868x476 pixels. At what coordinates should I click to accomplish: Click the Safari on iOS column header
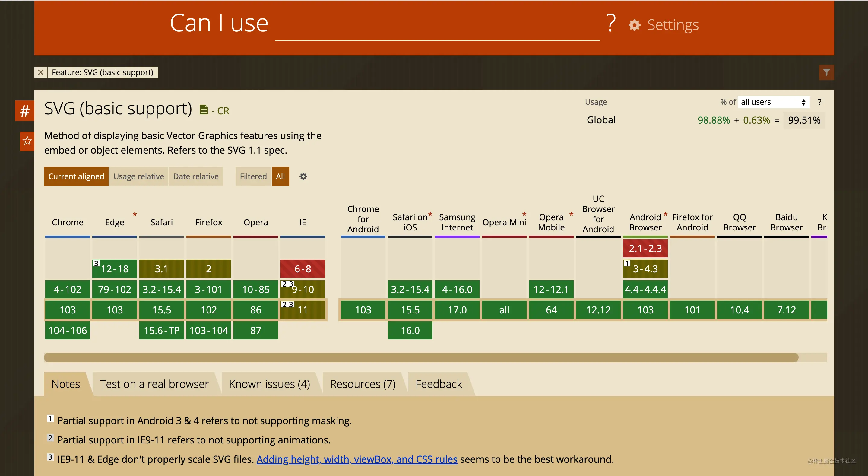point(410,222)
